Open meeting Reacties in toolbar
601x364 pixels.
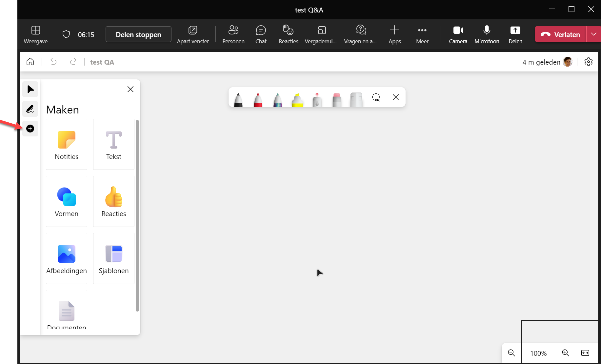pos(289,34)
